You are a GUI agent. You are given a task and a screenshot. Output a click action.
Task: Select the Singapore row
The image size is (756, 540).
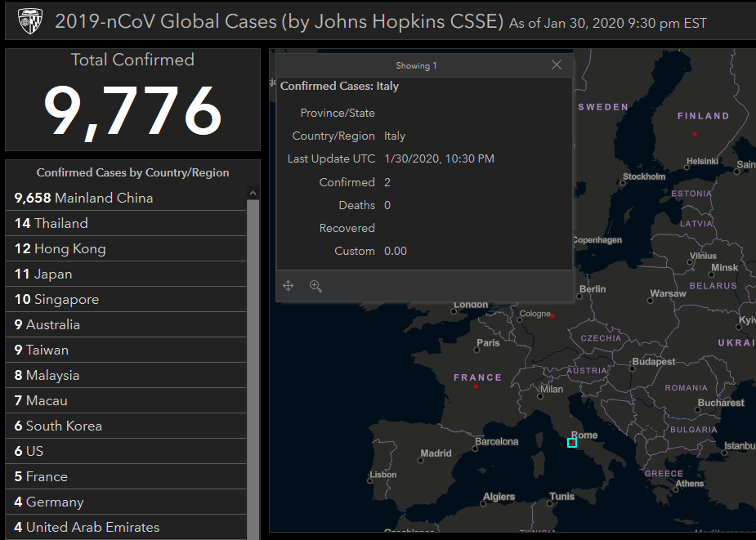[126, 299]
